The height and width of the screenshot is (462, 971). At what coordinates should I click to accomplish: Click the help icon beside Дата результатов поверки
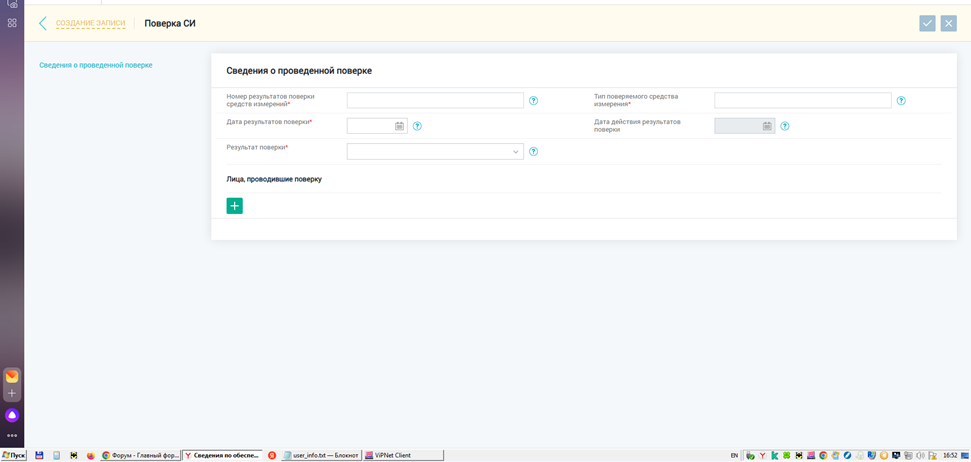[417, 126]
